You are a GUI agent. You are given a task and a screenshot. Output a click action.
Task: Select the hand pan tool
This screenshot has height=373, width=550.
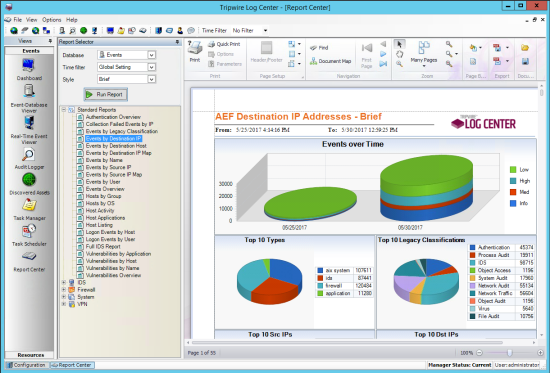click(399, 54)
